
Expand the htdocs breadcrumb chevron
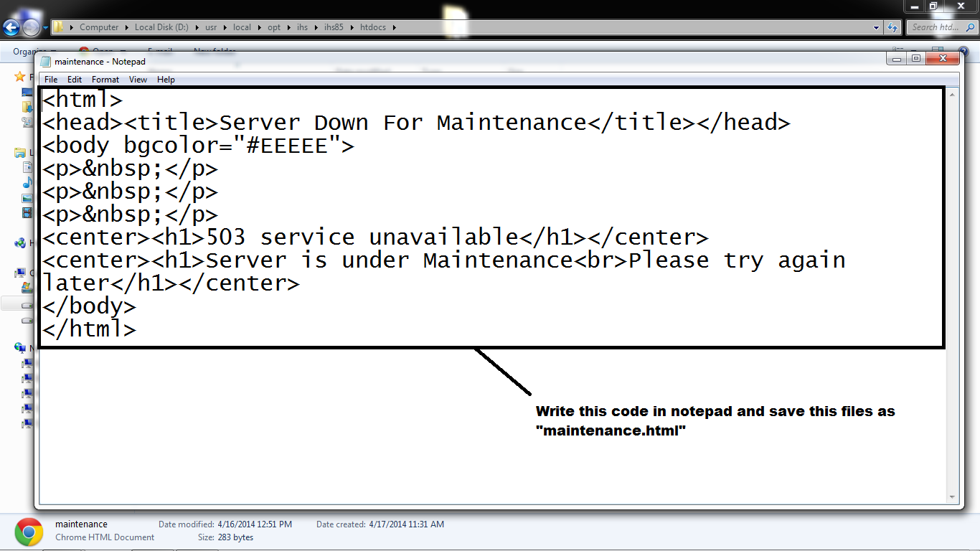pos(395,27)
